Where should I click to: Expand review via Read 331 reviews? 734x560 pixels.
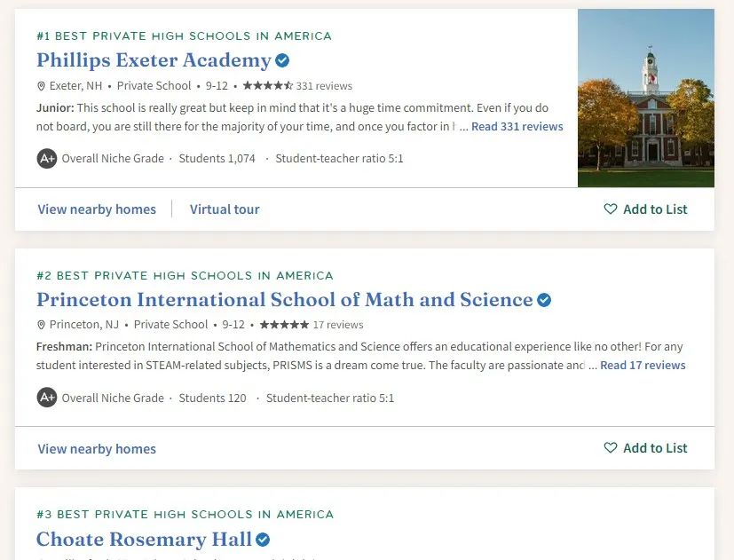(517, 127)
